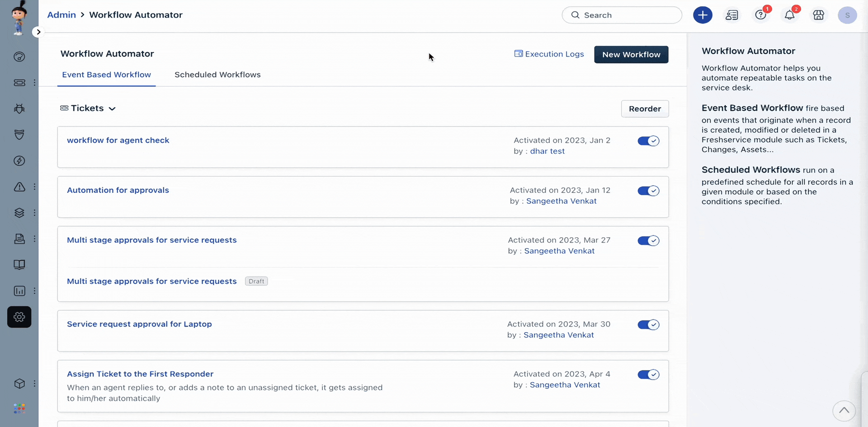The width and height of the screenshot is (868, 427).
Task: Click 'Activated on 2023, Mar 30' text
Action: 559,324
